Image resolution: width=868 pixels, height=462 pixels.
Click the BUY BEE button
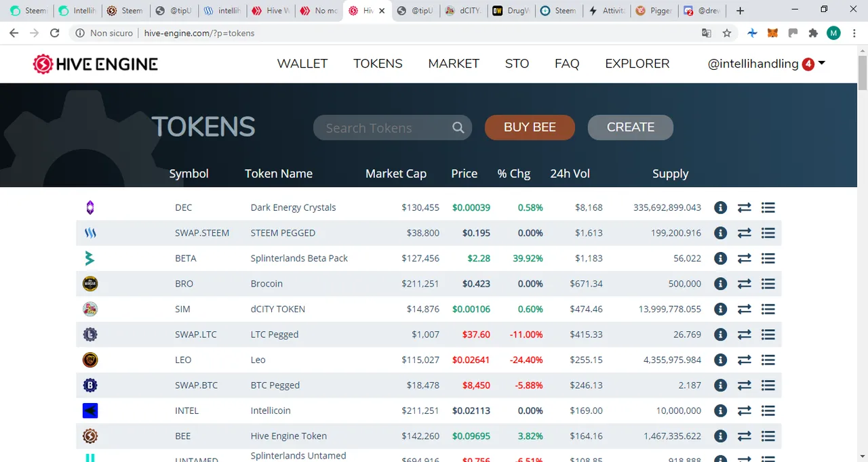click(530, 127)
